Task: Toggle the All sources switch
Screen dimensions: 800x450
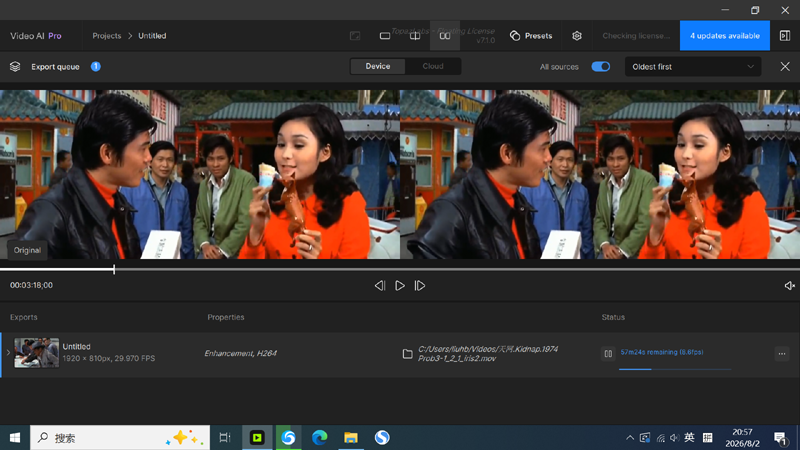Action: 601,67
